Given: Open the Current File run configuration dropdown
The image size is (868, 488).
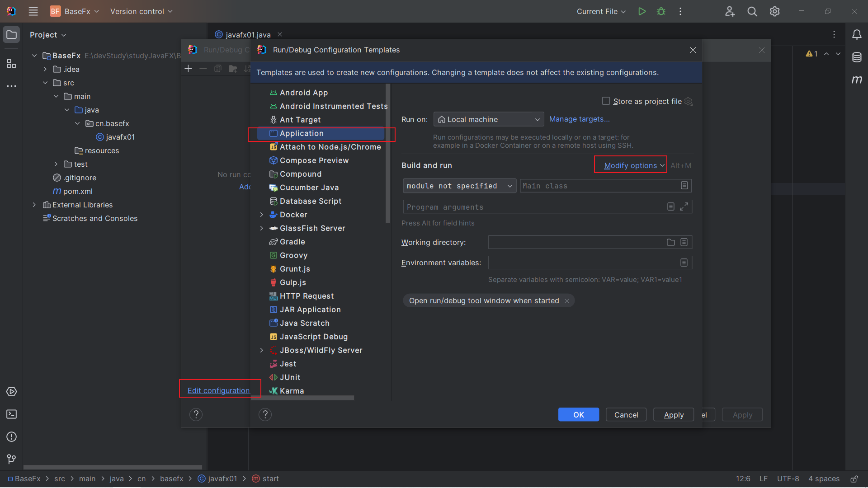Looking at the screenshot, I should pyautogui.click(x=601, y=11).
